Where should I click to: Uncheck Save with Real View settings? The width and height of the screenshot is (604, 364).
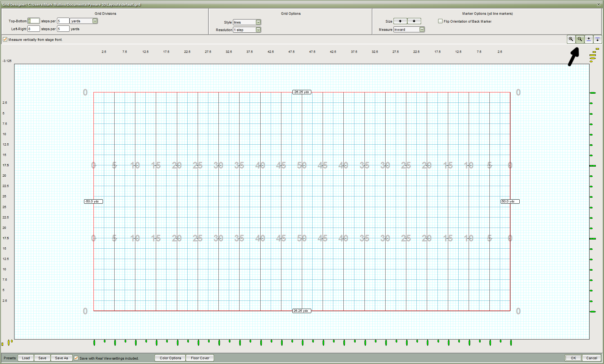(76, 358)
